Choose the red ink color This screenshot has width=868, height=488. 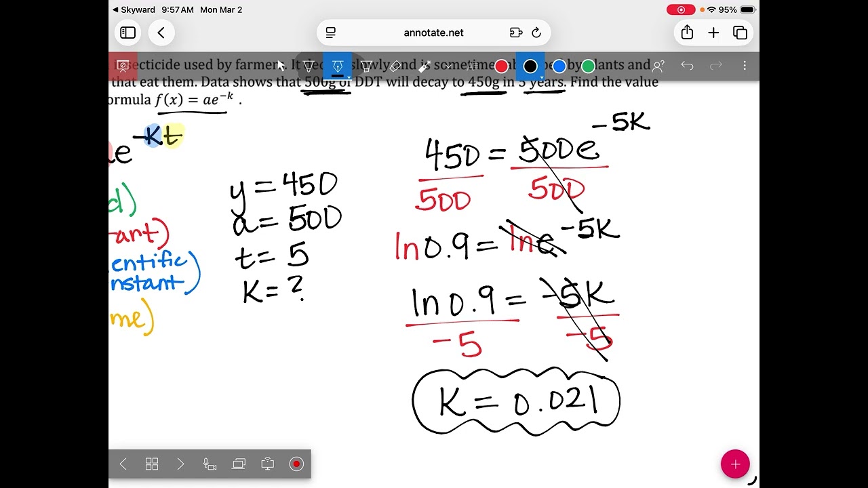point(501,66)
